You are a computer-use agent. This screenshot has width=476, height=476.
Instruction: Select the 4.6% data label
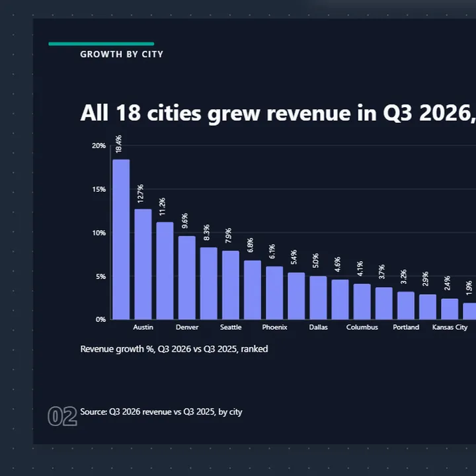[338, 264]
